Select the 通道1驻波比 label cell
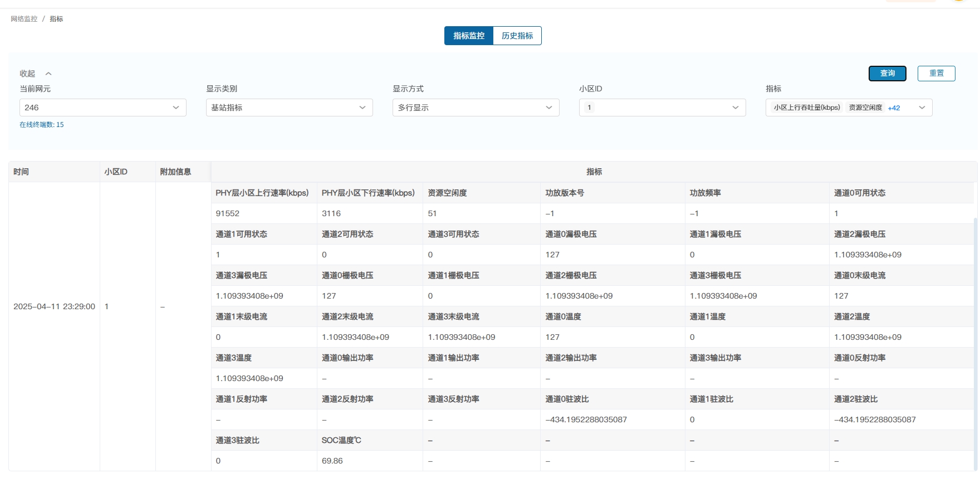 tap(757, 399)
